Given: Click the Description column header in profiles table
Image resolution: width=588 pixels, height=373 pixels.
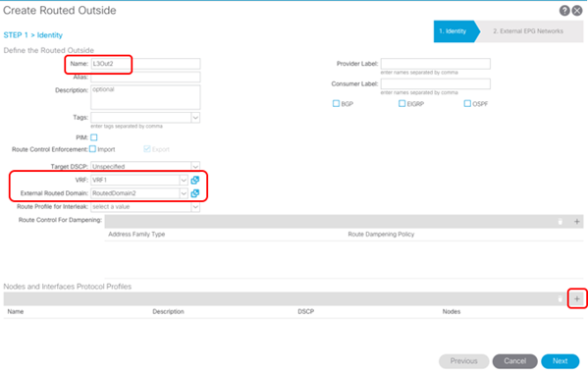Looking at the screenshot, I should (x=168, y=311).
